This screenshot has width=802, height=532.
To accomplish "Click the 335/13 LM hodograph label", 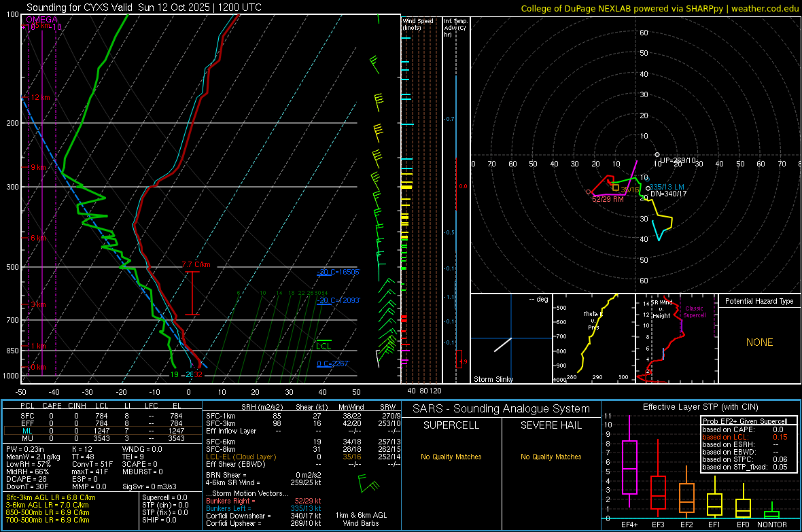I will (667, 188).
